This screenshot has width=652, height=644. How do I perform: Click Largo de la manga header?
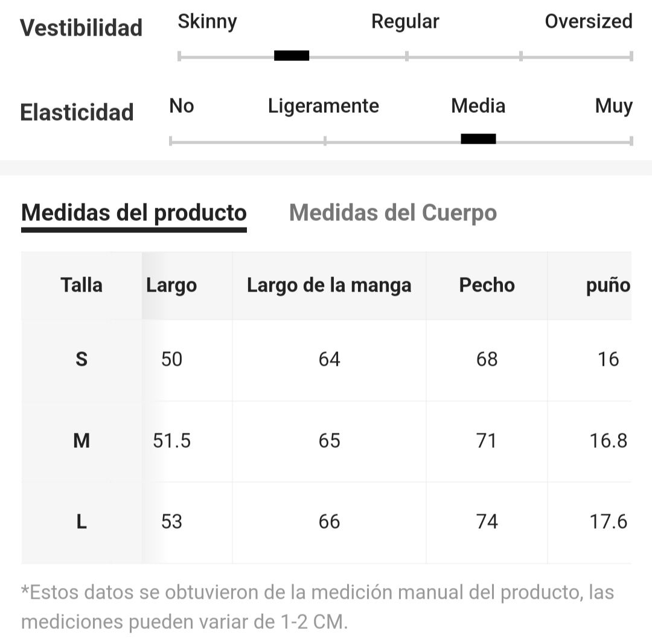click(329, 285)
